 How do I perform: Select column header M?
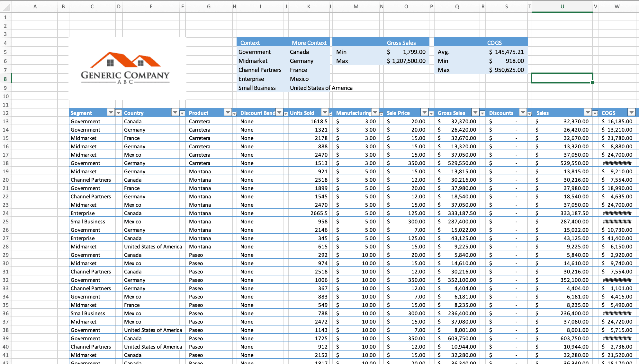coord(356,6)
